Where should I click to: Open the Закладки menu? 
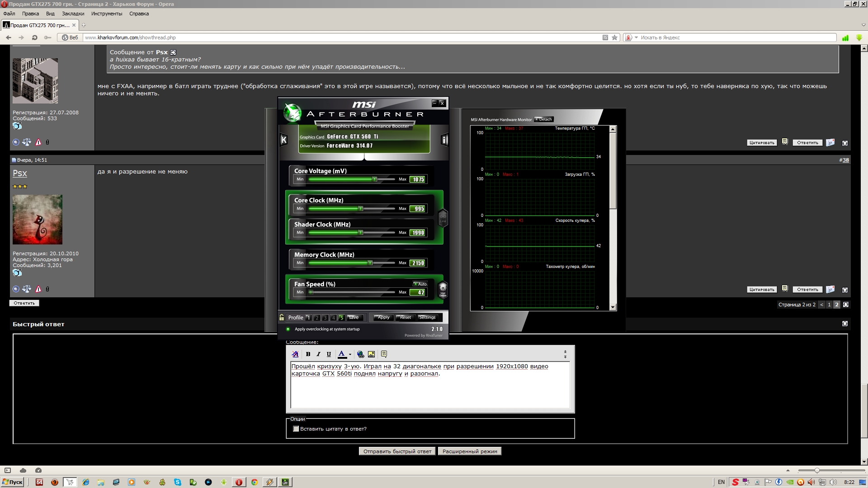coord(73,14)
